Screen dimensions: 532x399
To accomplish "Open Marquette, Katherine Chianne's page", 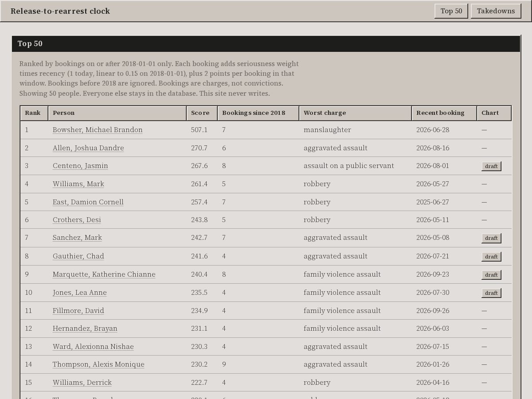I will pyautogui.click(x=104, y=274).
